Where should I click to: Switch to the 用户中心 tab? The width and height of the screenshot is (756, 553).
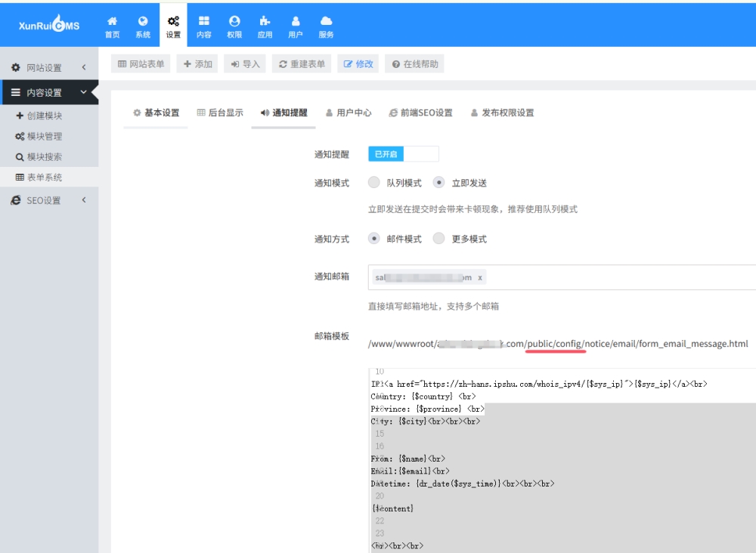click(349, 113)
